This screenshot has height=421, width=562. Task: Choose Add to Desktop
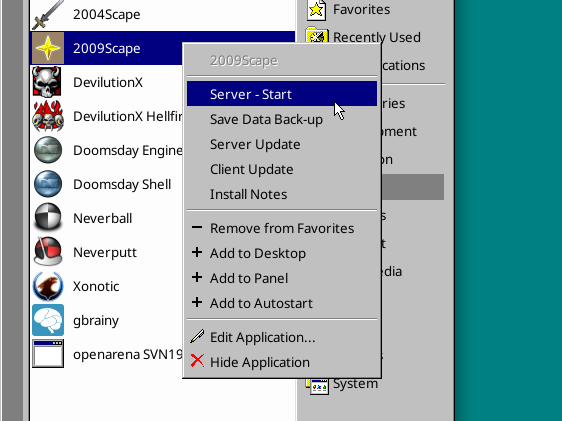pyautogui.click(x=282, y=253)
